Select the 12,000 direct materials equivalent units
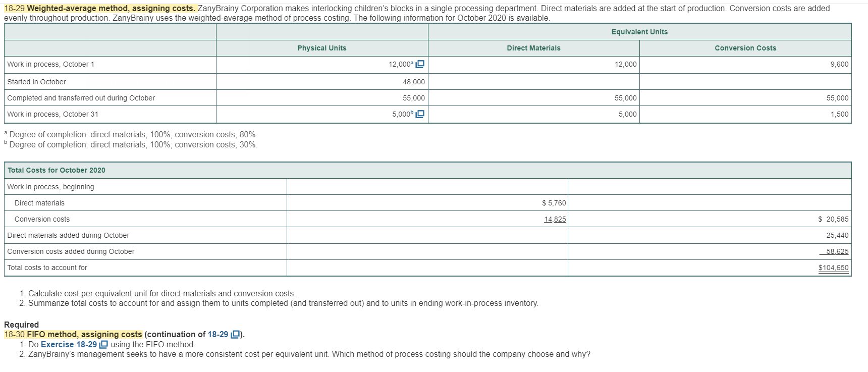The image size is (868, 372). pos(625,64)
